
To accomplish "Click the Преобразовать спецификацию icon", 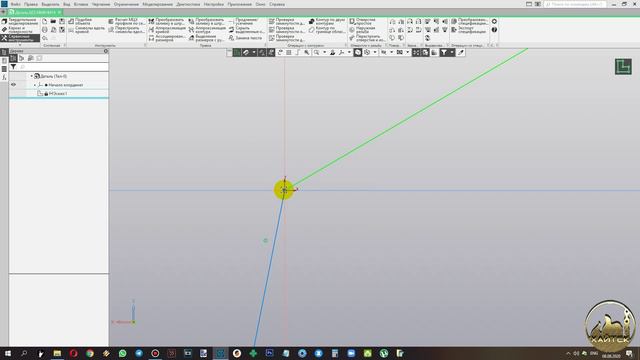I will 454,21.
